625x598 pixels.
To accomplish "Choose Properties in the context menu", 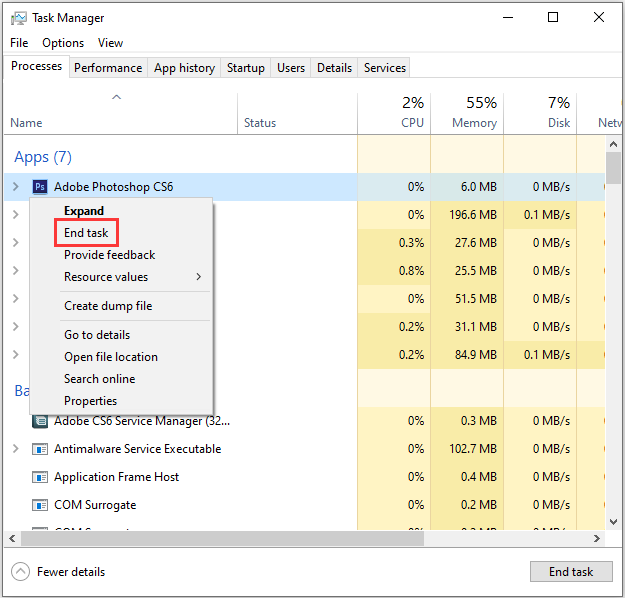I will coord(90,400).
